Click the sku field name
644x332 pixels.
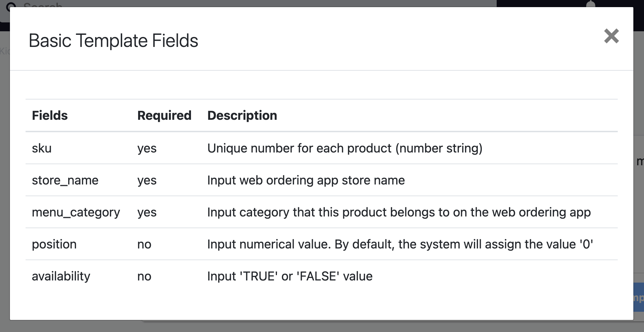(42, 148)
